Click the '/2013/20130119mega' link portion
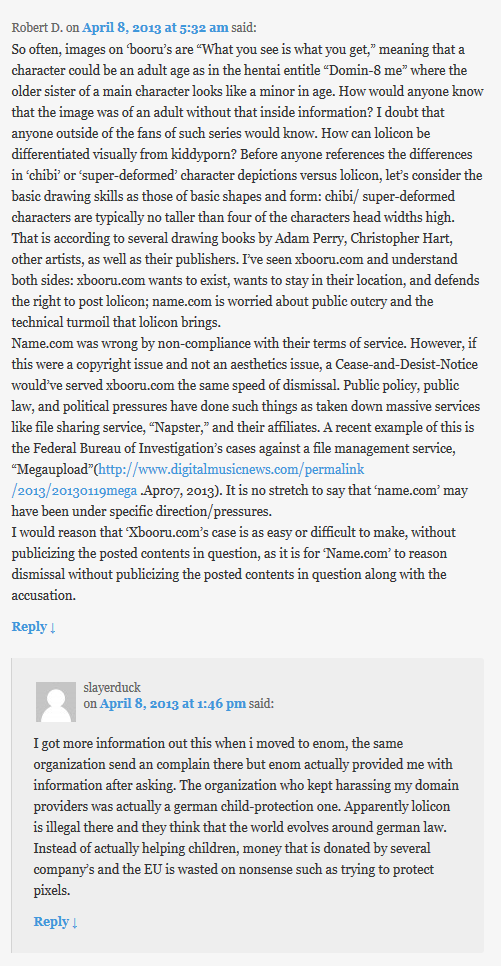The width and height of the screenshot is (501, 966). click(74, 490)
